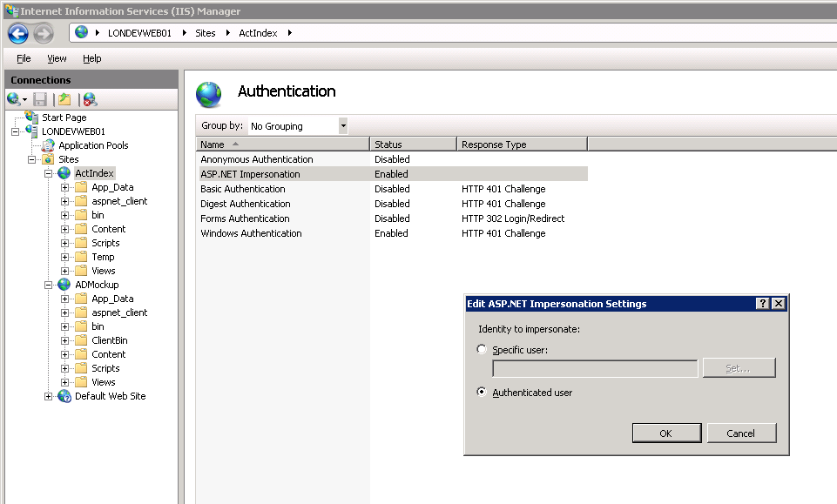837x504 pixels.
Task: Open breadcrumb arrow after ActIndex in address bar
Action: pos(290,33)
